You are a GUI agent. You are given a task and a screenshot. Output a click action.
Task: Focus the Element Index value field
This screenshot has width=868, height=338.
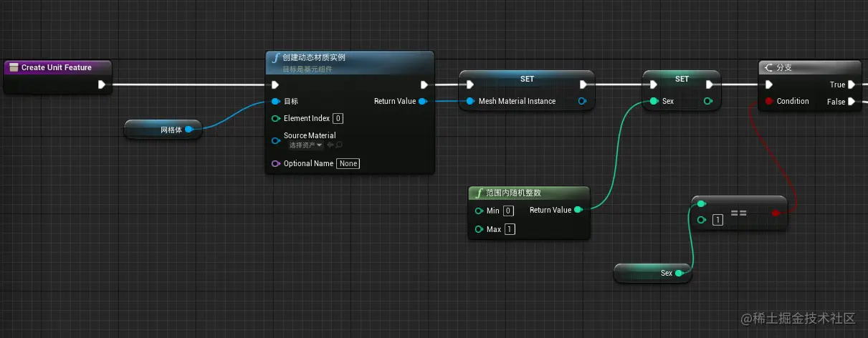pos(338,119)
